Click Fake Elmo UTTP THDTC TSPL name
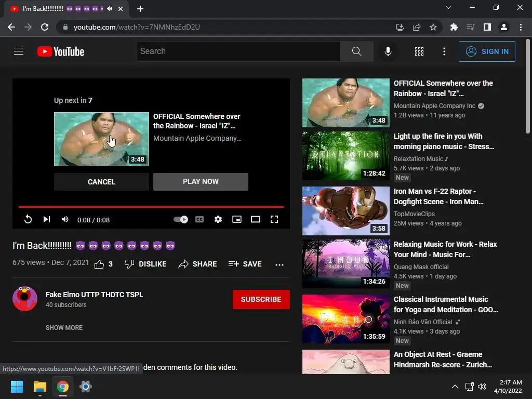This screenshot has height=399, width=532. [95, 295]
